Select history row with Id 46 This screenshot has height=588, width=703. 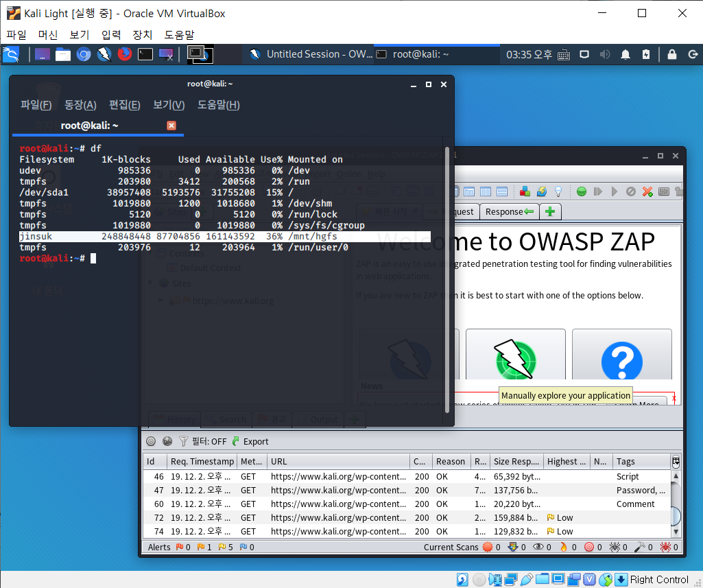coord(407,477)
